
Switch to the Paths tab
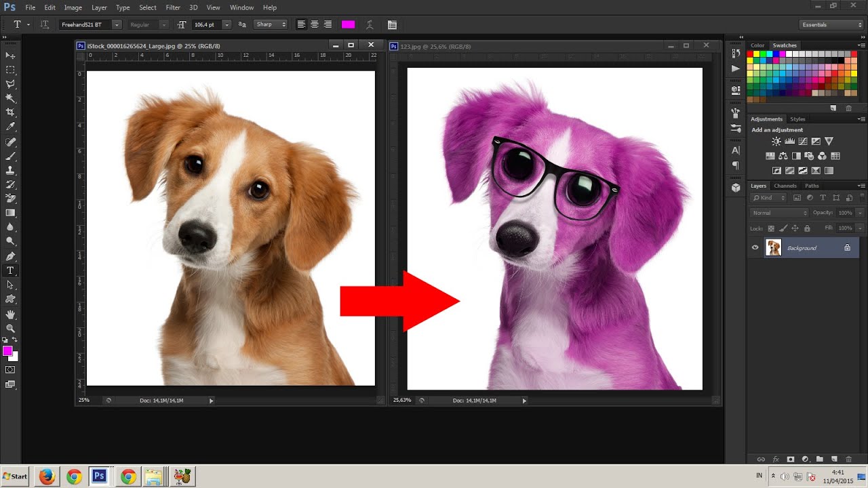(x=812, y=186)
